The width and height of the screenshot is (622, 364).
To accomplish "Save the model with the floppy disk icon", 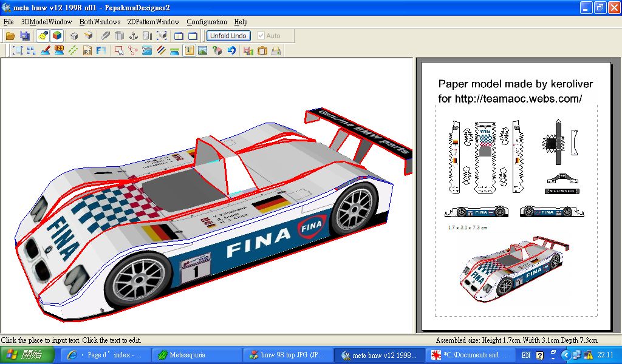I will (25, 36).
